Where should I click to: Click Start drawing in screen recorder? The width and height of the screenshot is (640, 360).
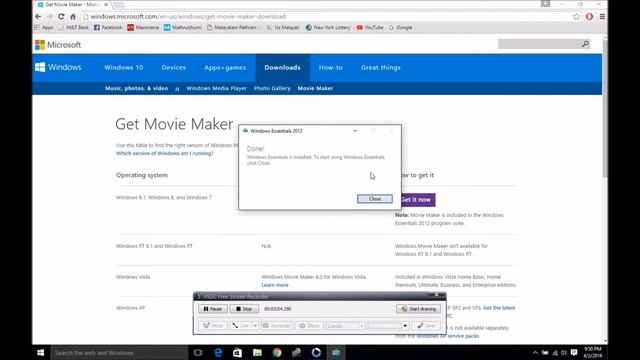(x=418, y=309)
